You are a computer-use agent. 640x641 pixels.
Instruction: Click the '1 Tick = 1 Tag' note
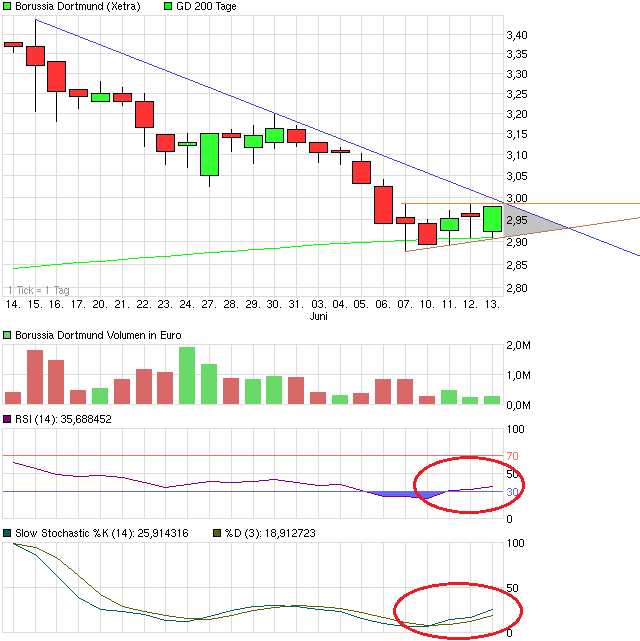pyautogui.click(x=39, y=290)
